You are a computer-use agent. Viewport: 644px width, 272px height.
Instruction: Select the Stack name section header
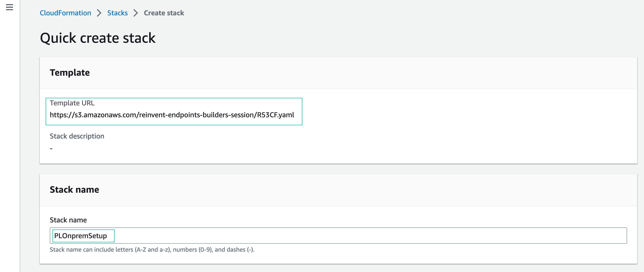[74, 190]
